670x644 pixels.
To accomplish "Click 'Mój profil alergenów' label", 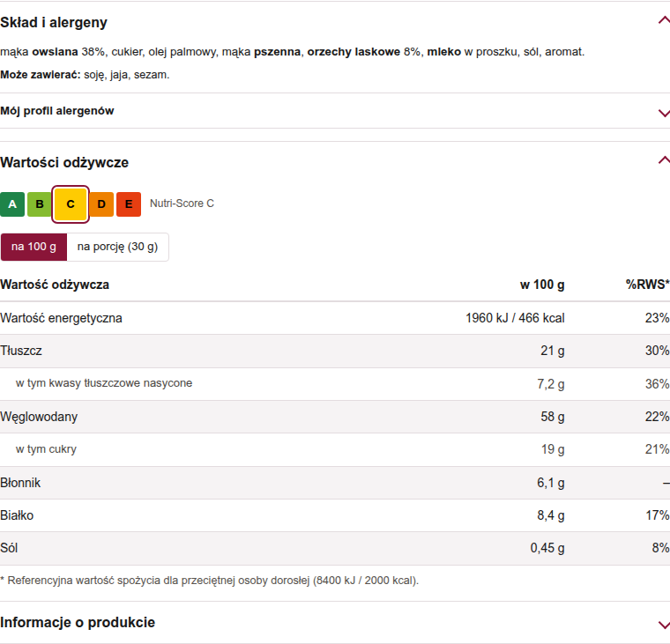I will tap(57, 111).
